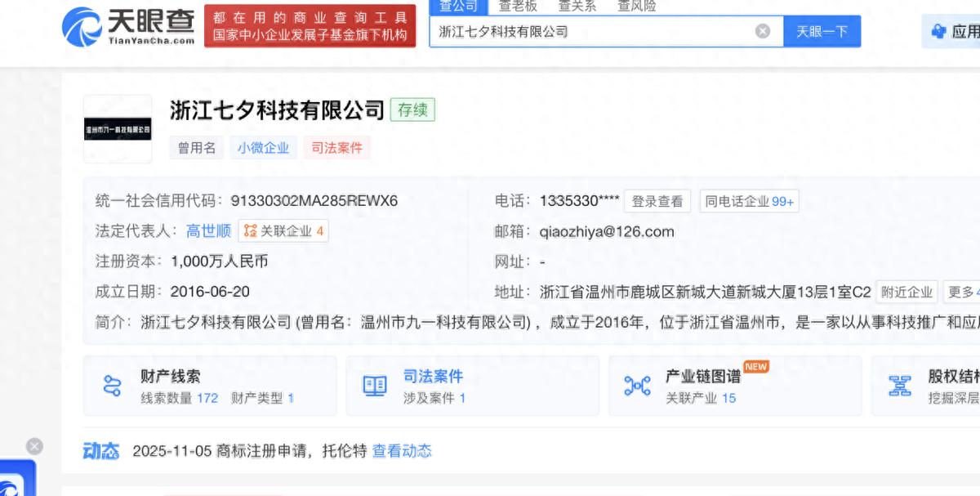Screen dimensions: 980x496
Task: Click the 2025-11-05 商标注册申请 entry
Action: [x=250, y=450]
